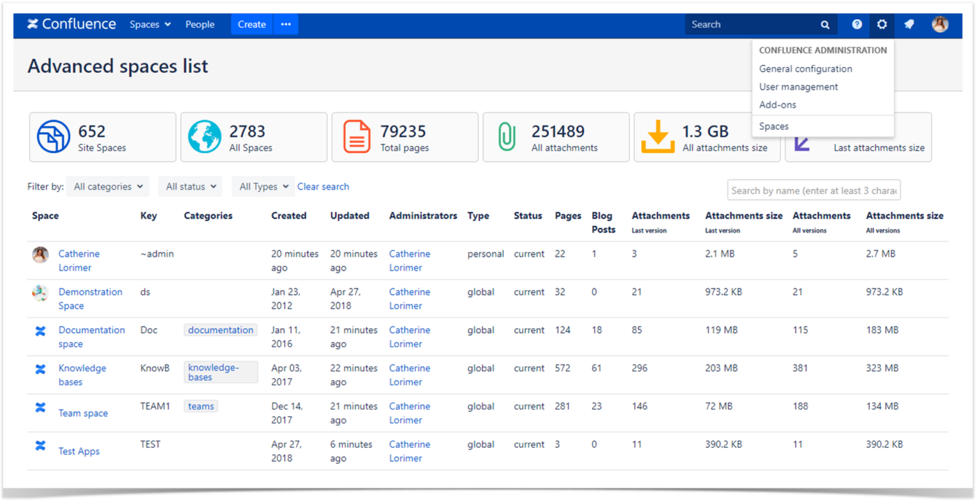Click the Clear search link

(x=323, y=186)
